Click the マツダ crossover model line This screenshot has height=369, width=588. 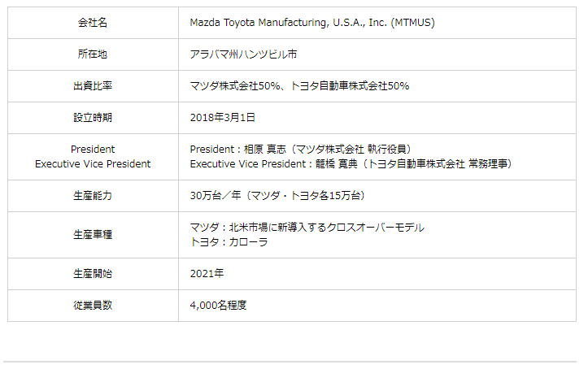[307, 228]
